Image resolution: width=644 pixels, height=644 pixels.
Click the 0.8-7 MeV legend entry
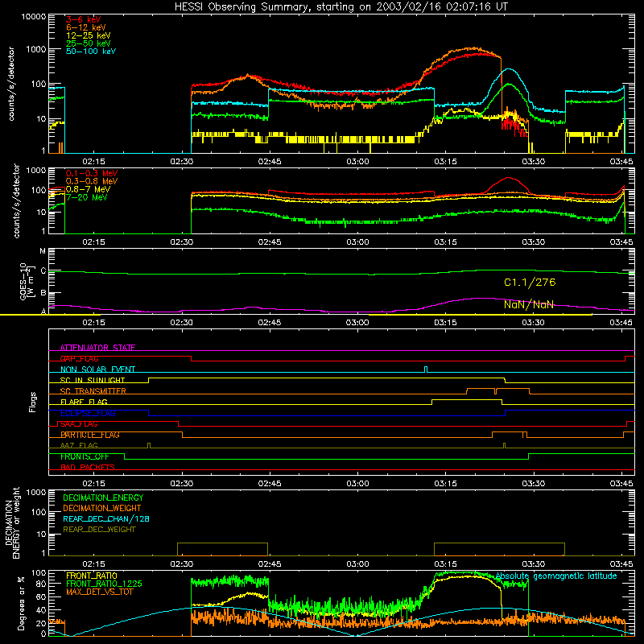[x=88, y=189]
